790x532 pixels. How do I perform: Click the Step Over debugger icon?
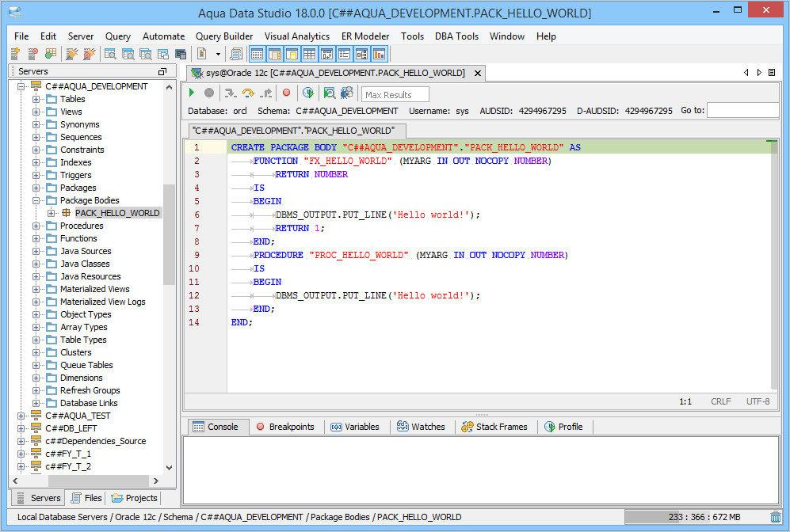[x=248, y=93]
